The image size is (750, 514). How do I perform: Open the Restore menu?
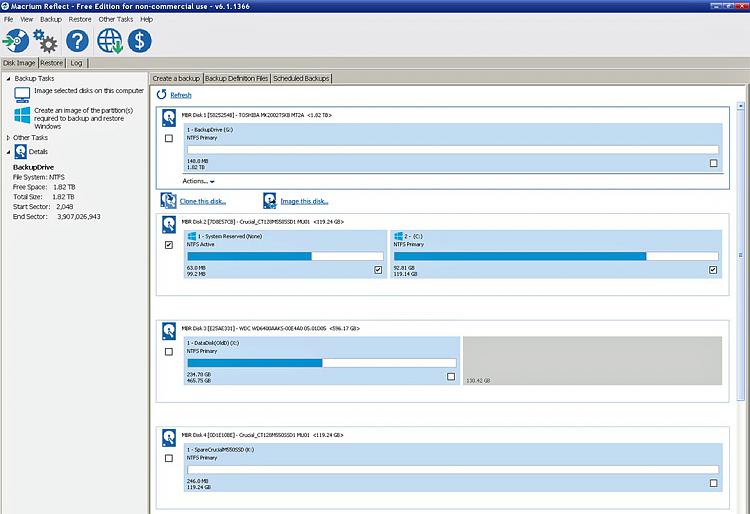click(80, 19)
